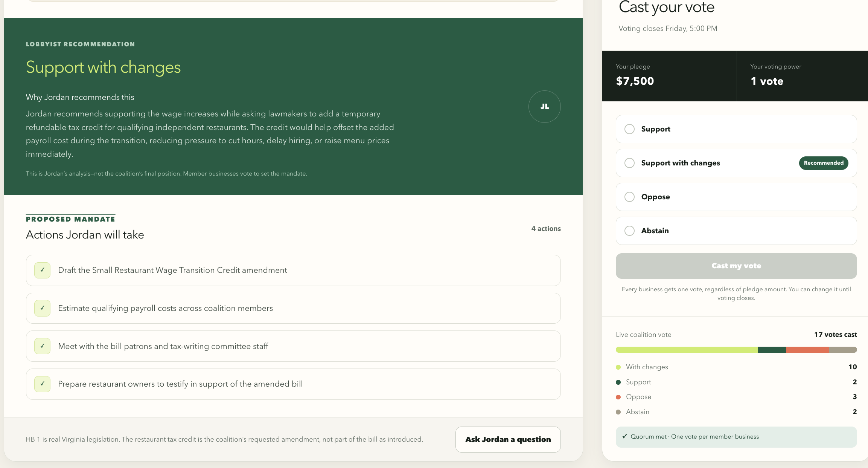This screenshot has height=468, width=868.
Task: Click the Oppose legend dot
Action: pyautogui.click(x=618, y=397)
